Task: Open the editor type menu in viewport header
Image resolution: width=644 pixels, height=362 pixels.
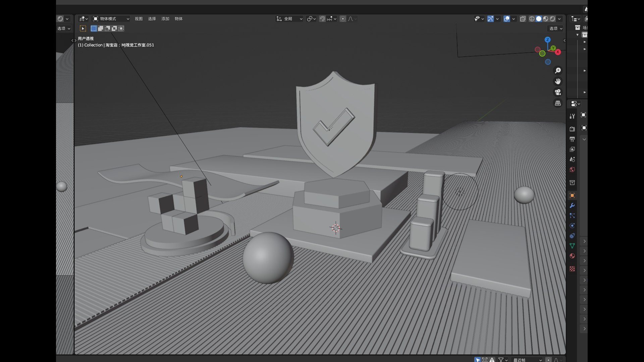Action: pos(83,19)
